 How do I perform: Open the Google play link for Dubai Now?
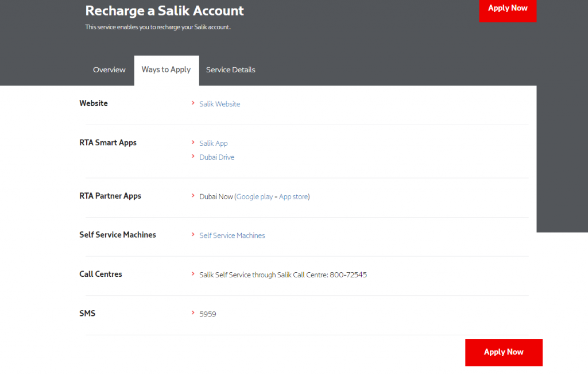point(254,196)
